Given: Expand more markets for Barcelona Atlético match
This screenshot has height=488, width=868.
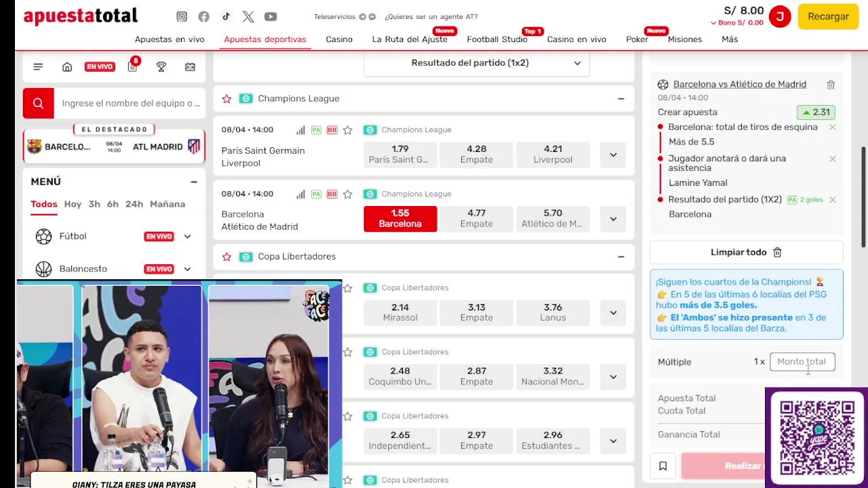Looking at the screenshot, I should point(613,219).
